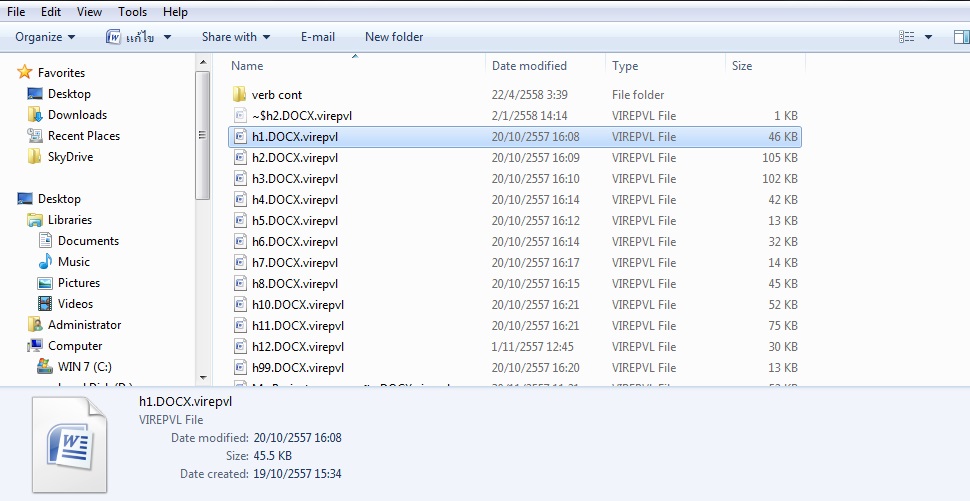Screen dimensions: 970x501
Task: Click the E-mail button
Action: click(x=318, y=37)
